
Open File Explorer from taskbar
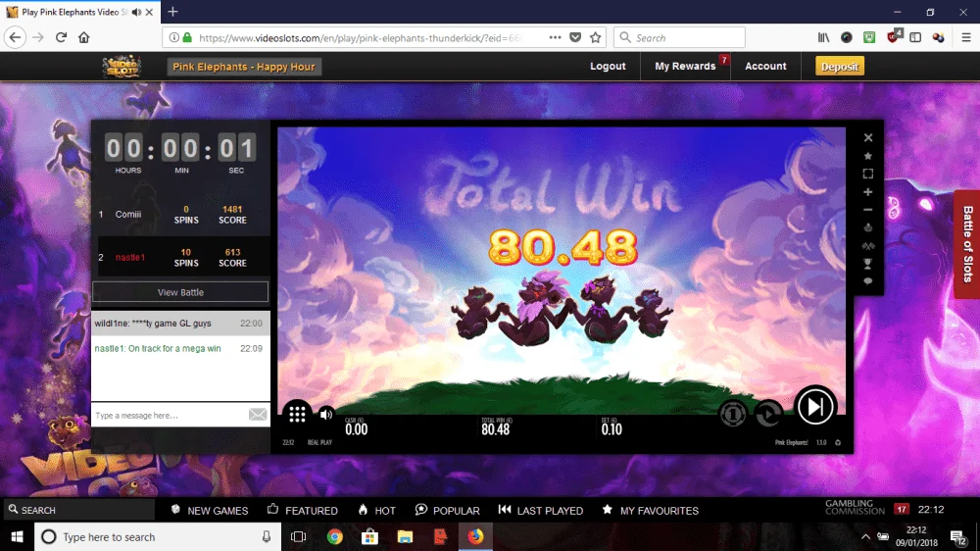(x=405, y=536)
